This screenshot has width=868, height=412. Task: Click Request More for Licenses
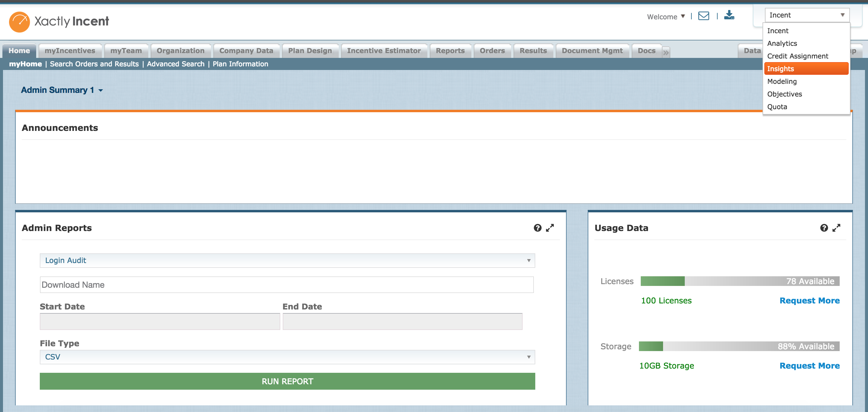click(809, 301)
